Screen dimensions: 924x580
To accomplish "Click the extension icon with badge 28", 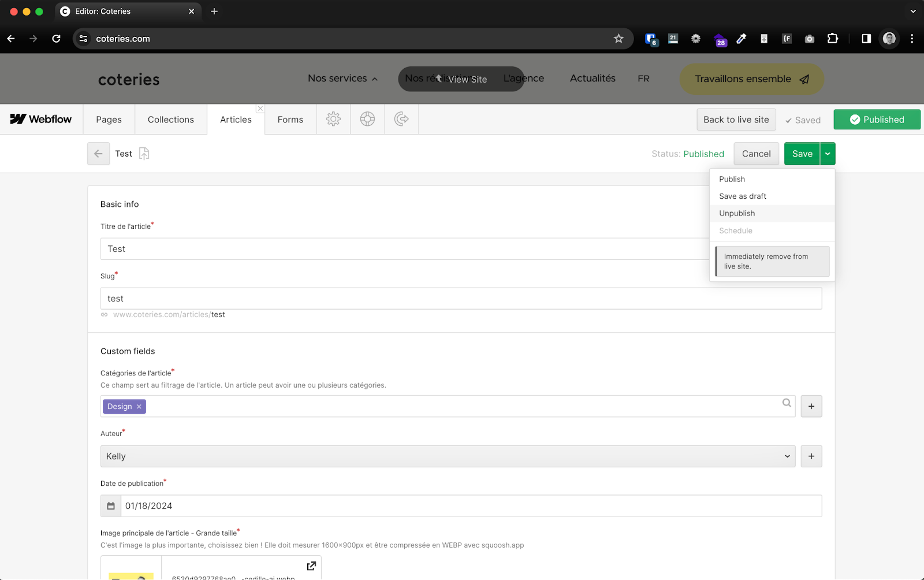I will pos(720,39).
